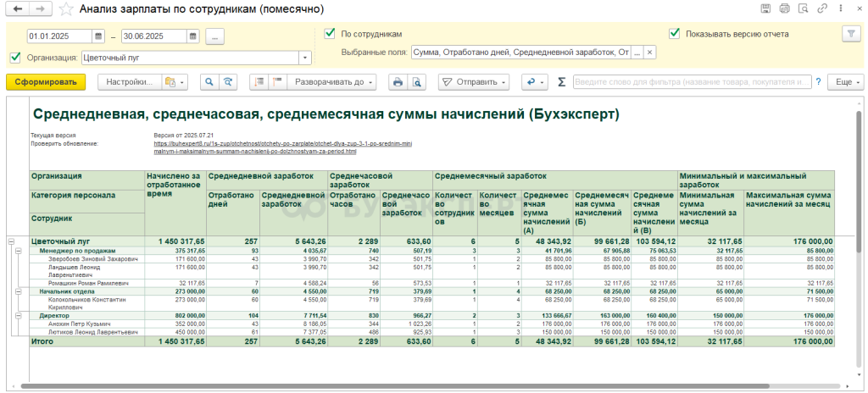Open the Настройки report settings
868x393 pixels.
coord(130,82)
